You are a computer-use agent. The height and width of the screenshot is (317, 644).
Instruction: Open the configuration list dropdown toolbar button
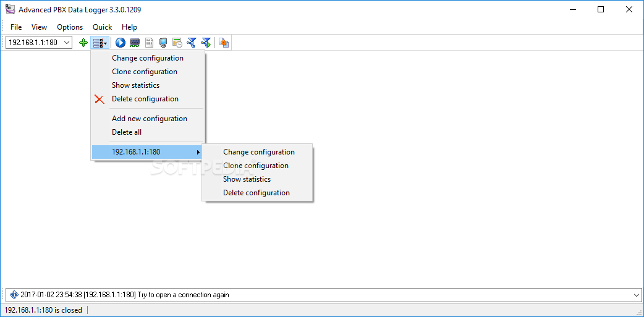tap(100, 42)
